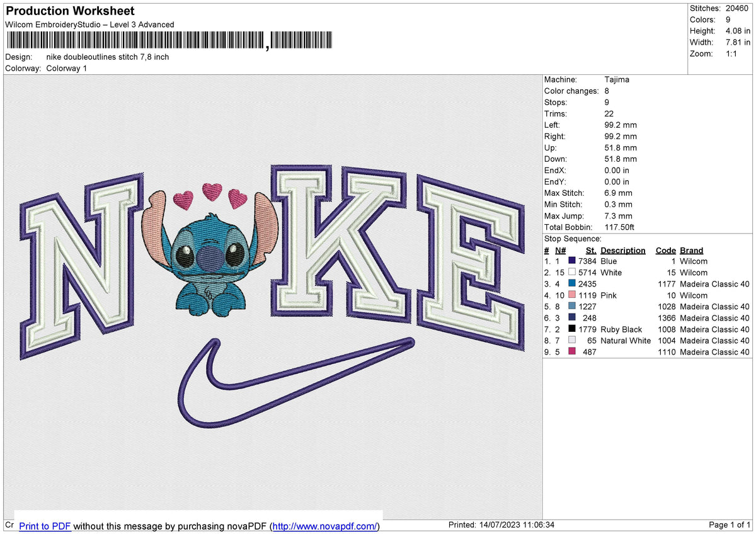Image resolution: width=756 pixels, height=534 pixels.
Task: Select the 'Colorway 1' value
Action: pyautogui.click(x=67, y=68)
